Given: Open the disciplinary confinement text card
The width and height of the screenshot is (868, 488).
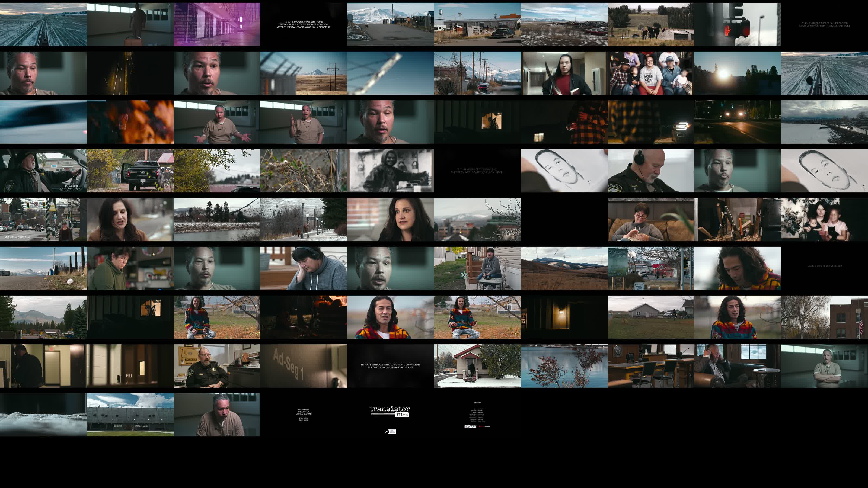Looking at the screenshot, I should 390,366.
